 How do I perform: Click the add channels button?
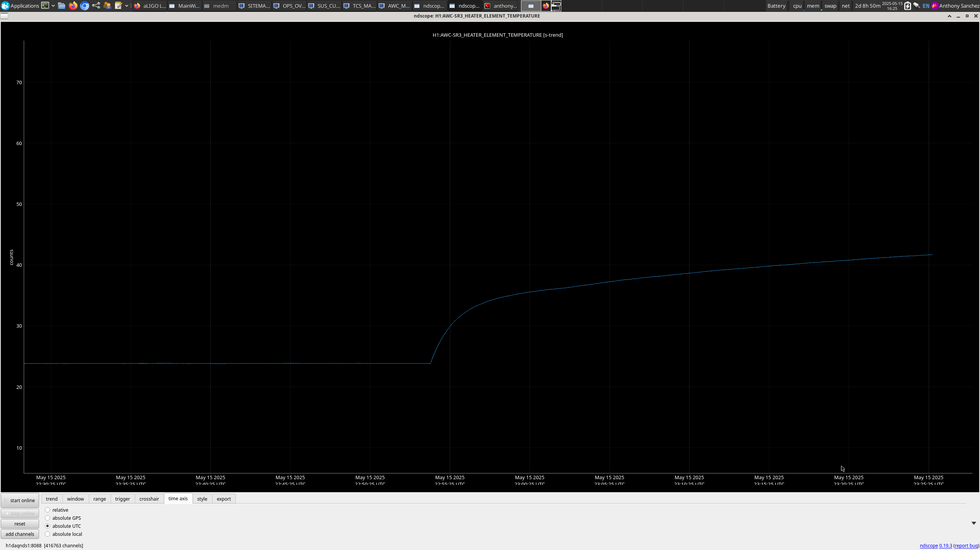pos(20,534)
